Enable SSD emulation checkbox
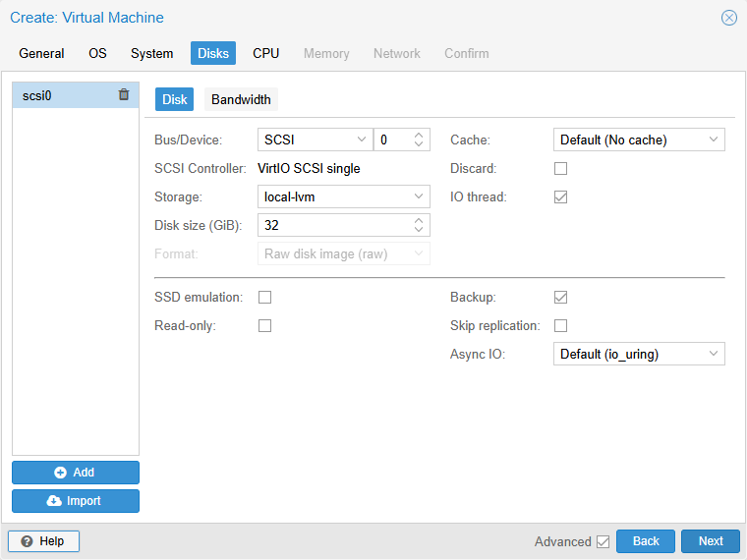Image resolution: width=747 pixels, height=560 pixels. pyautogui.click(x=264, y=297)
